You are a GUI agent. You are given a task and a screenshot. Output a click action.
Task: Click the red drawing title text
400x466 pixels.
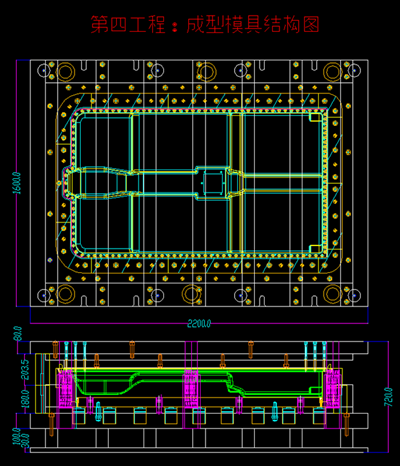[205, 25]
